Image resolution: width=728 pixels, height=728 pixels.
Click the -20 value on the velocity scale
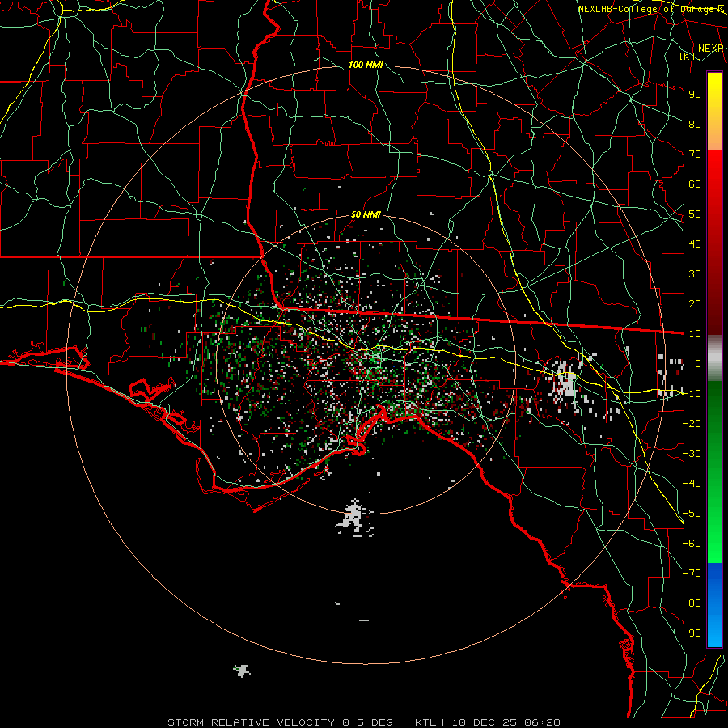pos(692,423)
